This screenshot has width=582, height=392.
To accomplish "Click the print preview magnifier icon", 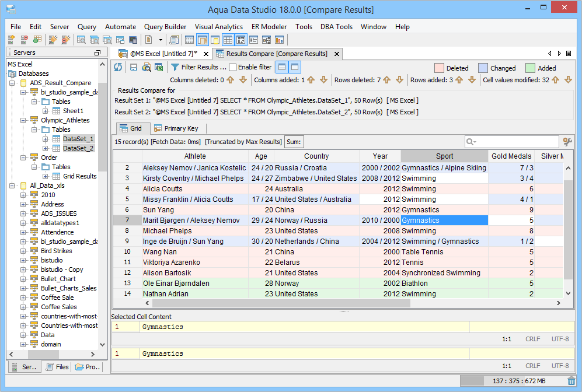I will click(x=147, y=67).
